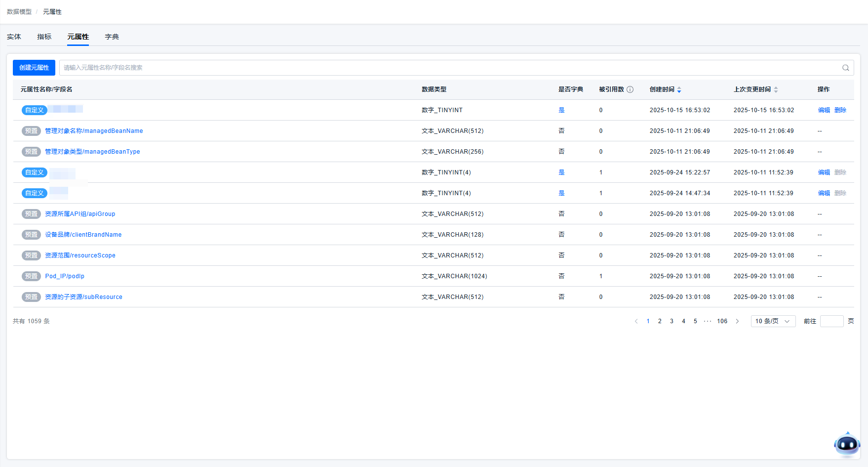
Task: Sort by 上次变更时间 column arrows
Action: click(776, 89)
